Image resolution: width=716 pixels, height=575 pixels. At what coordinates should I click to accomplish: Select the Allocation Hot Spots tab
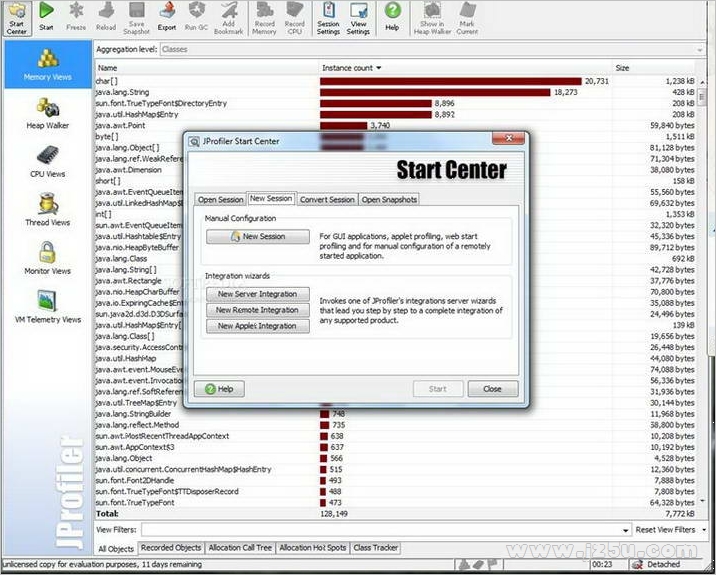point(313,548)
